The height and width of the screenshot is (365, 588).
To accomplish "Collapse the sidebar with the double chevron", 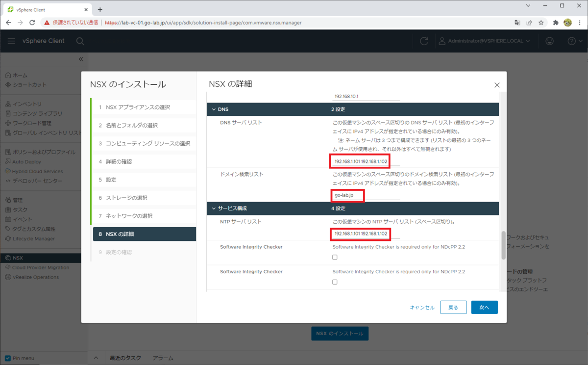I will 81,59.
